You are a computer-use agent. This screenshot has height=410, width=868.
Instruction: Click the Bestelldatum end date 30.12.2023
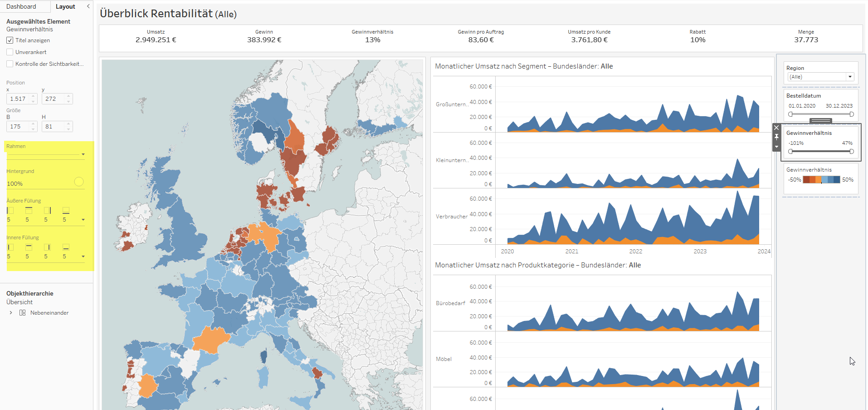pyautogui.click(x=839, y=106)
